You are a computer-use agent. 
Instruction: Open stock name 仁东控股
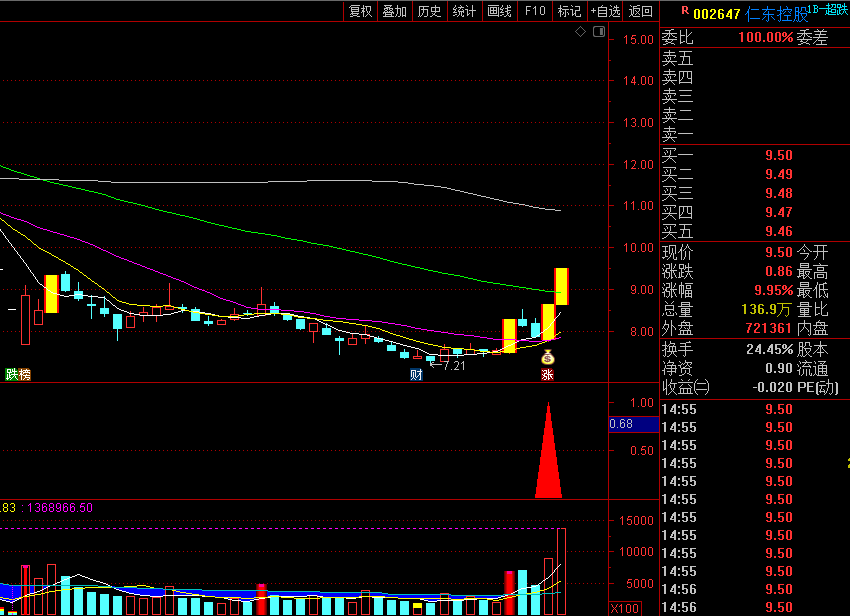click(776, 15)
